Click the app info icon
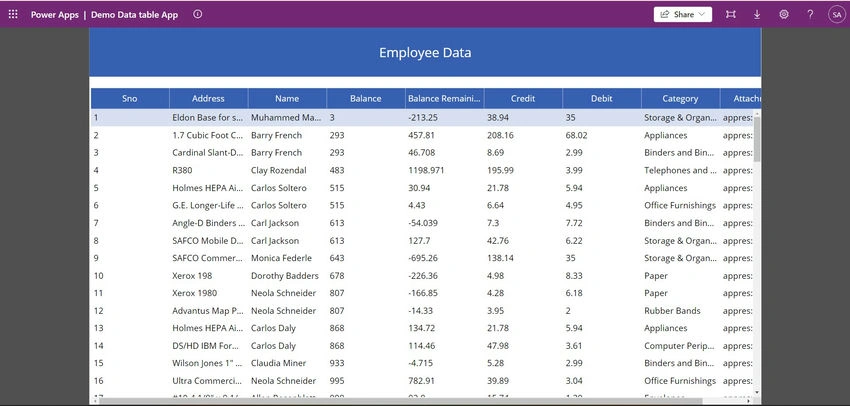Screen dimensions: 850x406 tap(198, 15)
